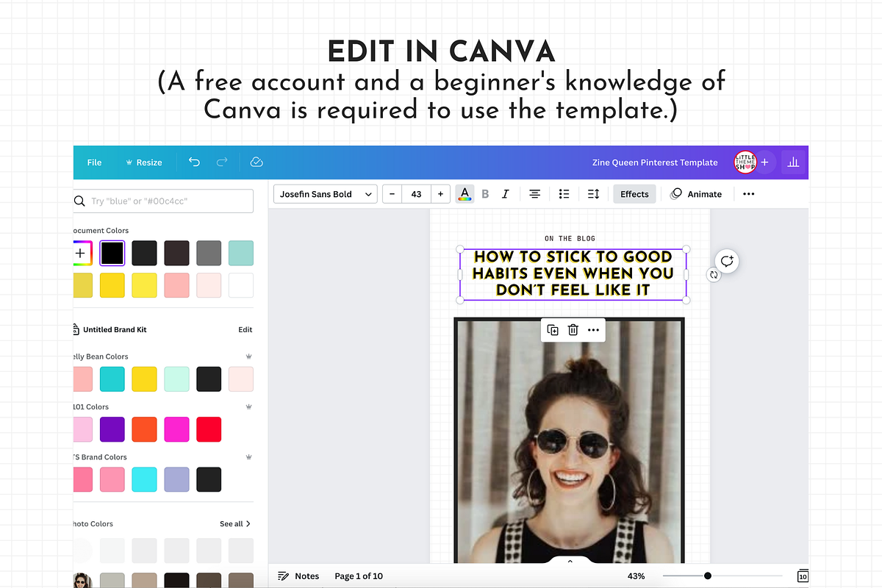
Task: Click the Little Theme Shop avatar
Action: click(x=745, y=162)
